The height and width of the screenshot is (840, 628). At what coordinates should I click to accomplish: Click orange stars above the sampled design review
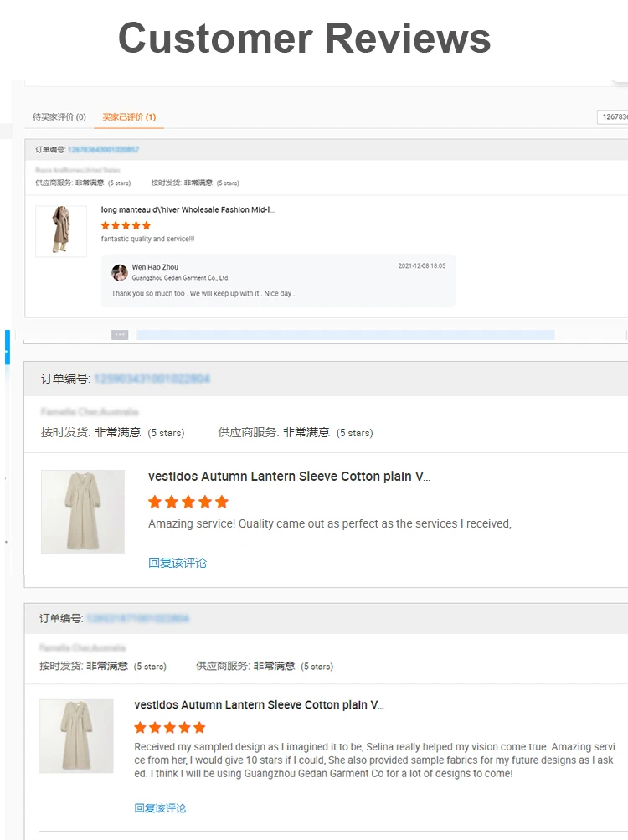(169, 727)
